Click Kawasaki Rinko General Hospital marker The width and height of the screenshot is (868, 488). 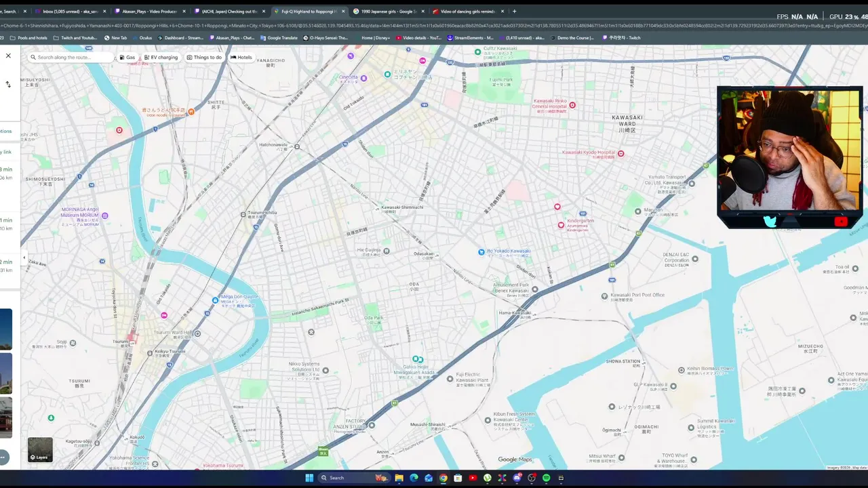572,105
